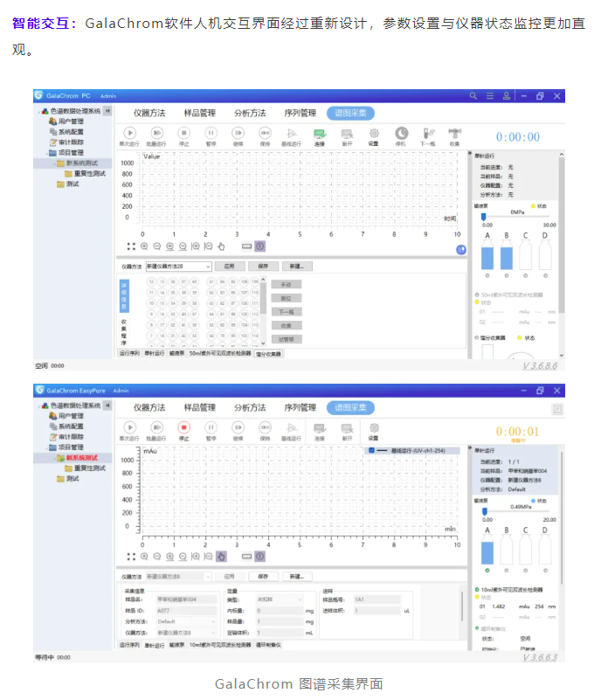Toggle green indicator under bottle A in EasyPure
This screenshot has width=594, height=700.
[x=487, y=571]
